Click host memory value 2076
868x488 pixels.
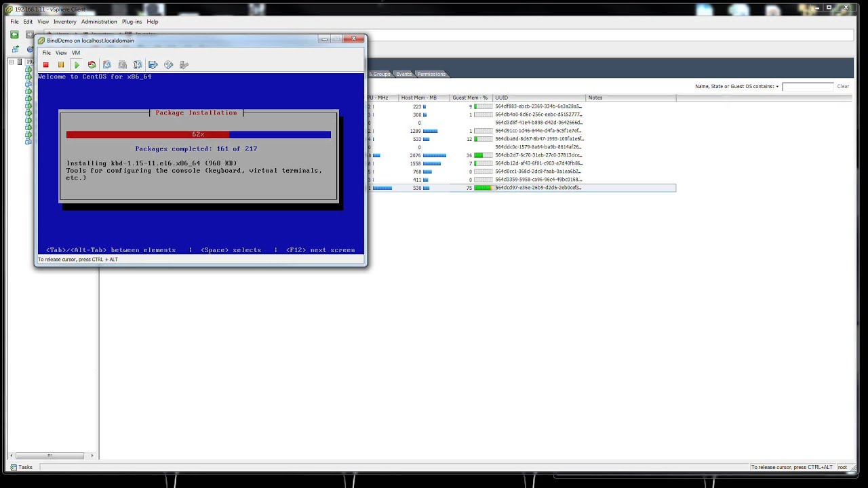(x=416, y=155)
